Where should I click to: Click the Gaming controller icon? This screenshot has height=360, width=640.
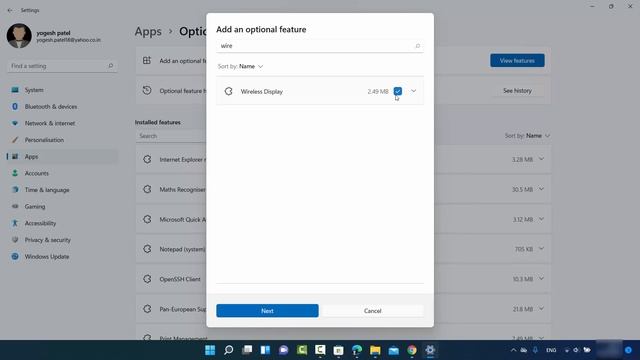click(15, 207)
